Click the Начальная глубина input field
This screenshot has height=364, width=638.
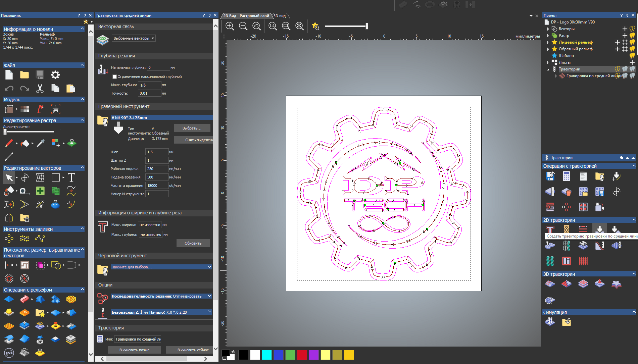pyautogui.click(x=159, y=67)
